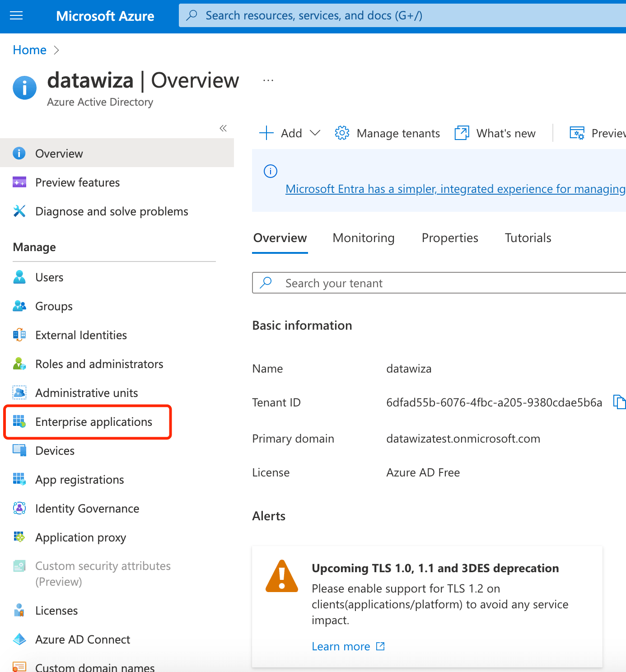Click the Preview toolbar icon
The width and height of the screenshot is (626, 672).
(x=577, y=133)
